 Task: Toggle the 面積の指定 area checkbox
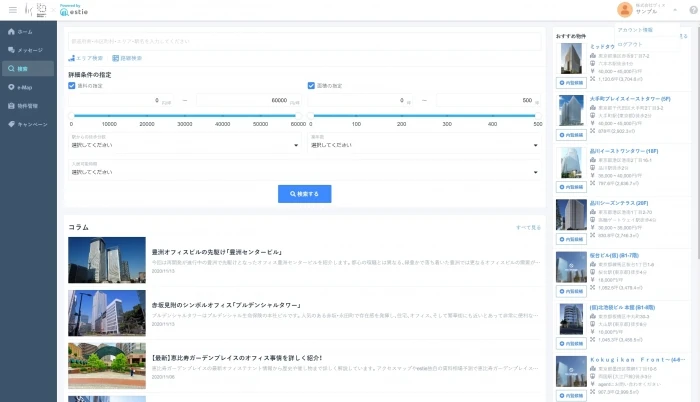311,86
